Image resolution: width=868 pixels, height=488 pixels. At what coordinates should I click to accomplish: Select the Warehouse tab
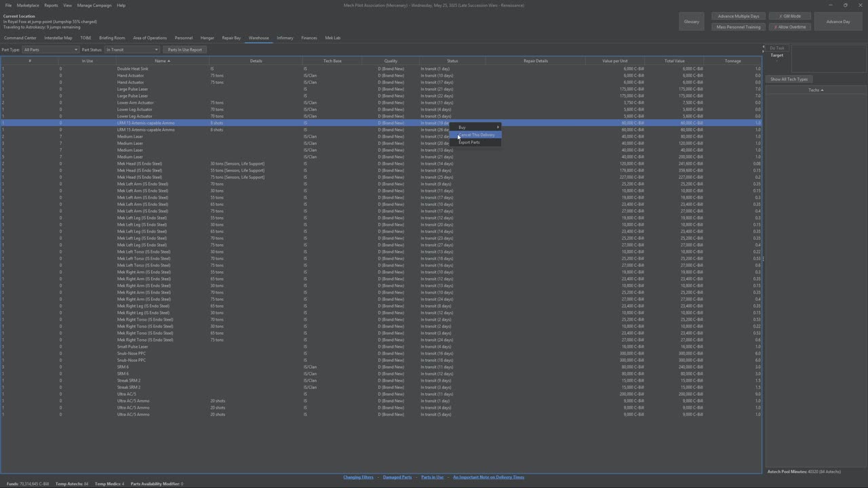click(259, 38)
